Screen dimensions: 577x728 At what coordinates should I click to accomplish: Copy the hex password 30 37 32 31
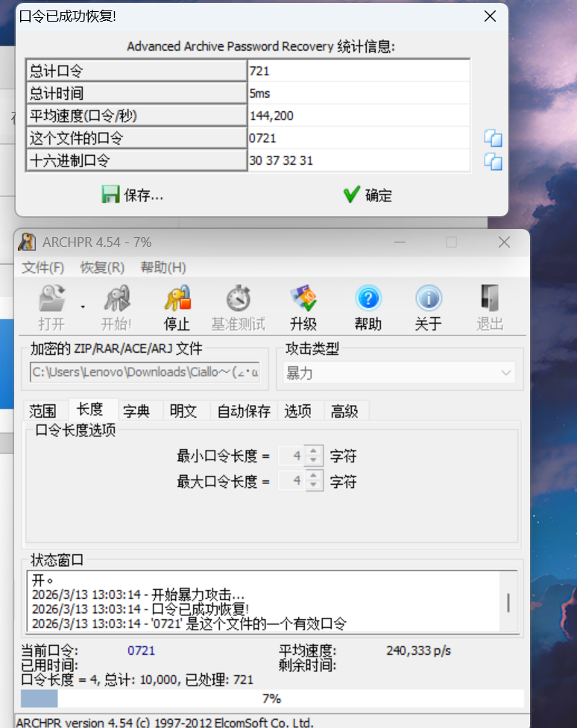tap(493, 162)
